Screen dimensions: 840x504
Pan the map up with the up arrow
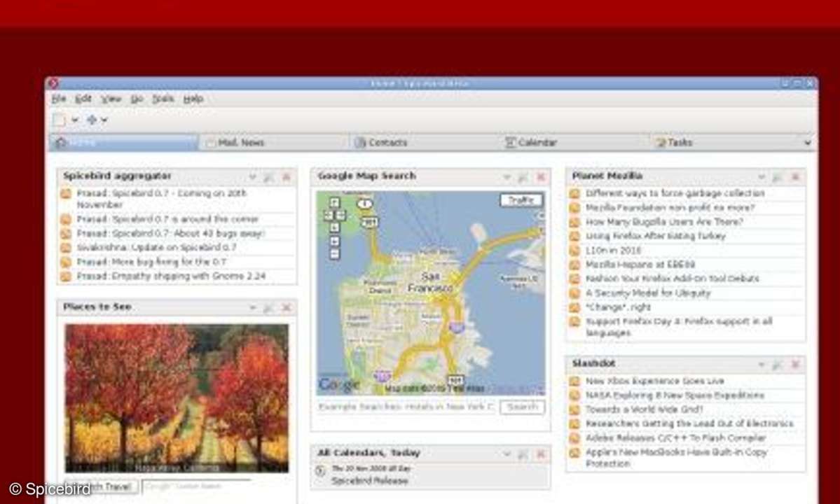click(x=335, y=203)
